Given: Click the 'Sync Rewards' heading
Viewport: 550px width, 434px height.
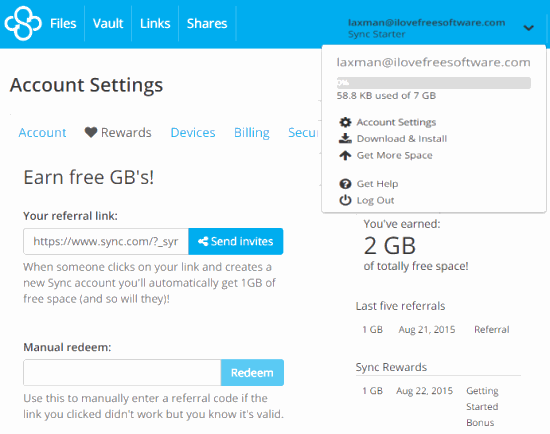Looking at the screenshot, I should click(x=391, y=367).
